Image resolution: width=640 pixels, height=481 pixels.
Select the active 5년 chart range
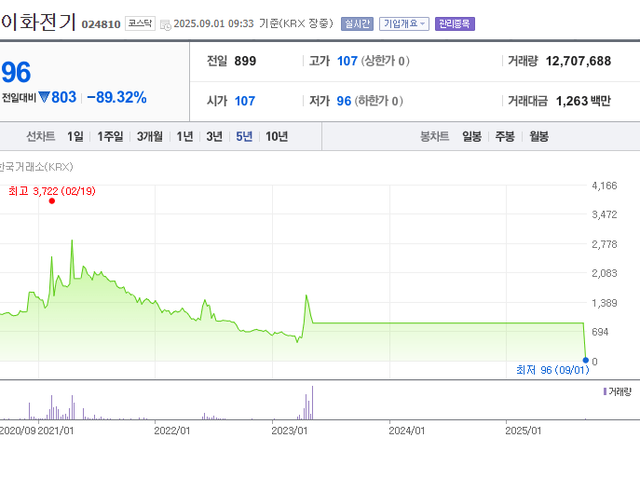click(x=244, y=137)
